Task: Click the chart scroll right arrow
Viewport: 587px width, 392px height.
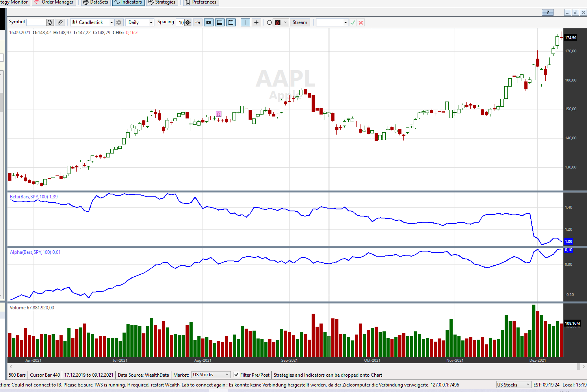Action: [x=584, y=366]
